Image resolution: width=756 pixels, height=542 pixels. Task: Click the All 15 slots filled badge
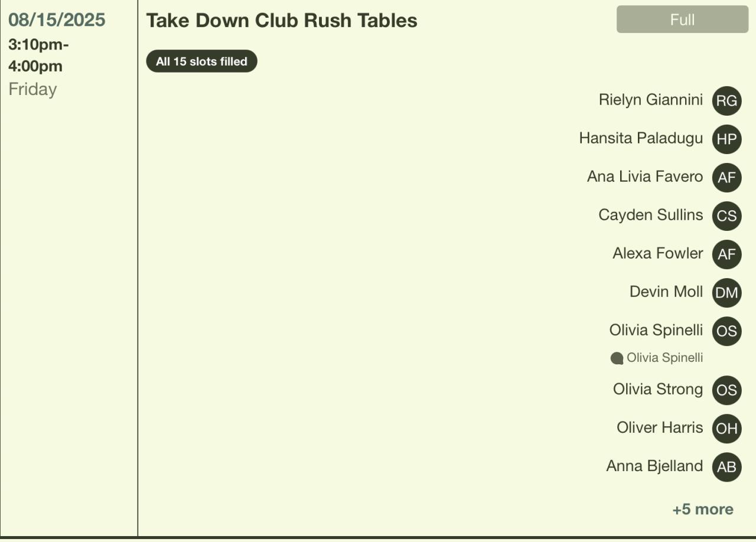(x=201, y=61)
